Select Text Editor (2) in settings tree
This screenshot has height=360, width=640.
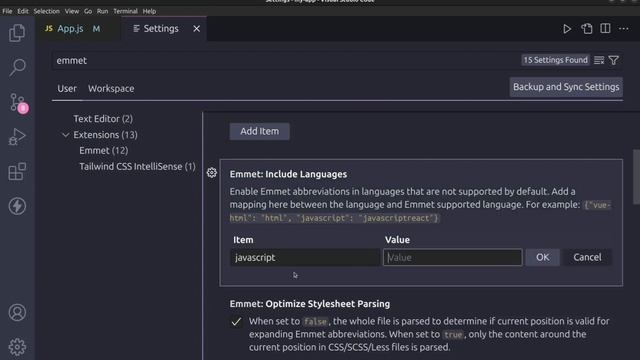tap(103, 119)
